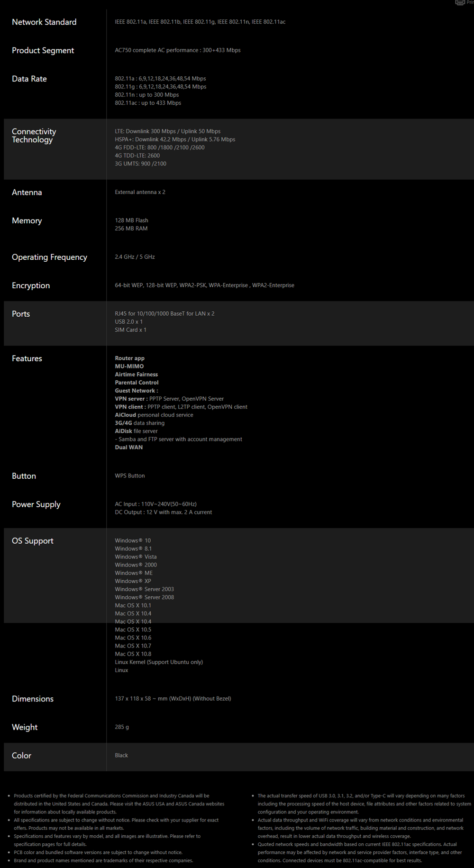Click the Print link text
This screenshot has width=474, height=868.
470,2
